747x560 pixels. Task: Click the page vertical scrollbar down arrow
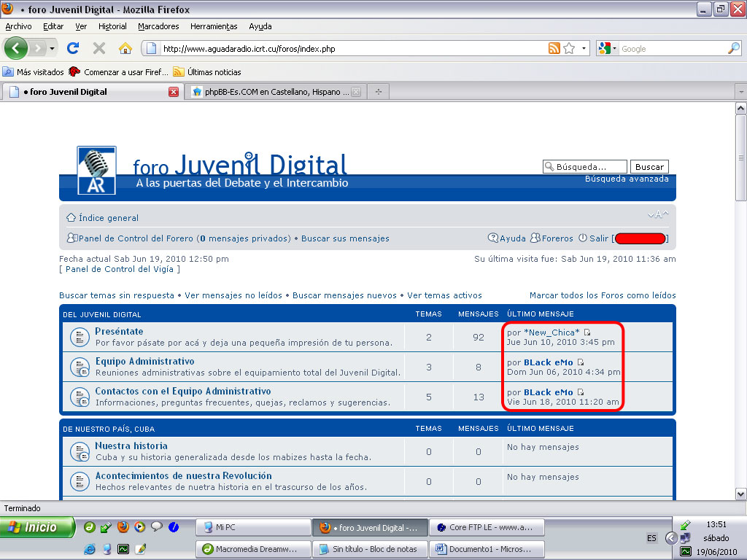coord(740,494)
